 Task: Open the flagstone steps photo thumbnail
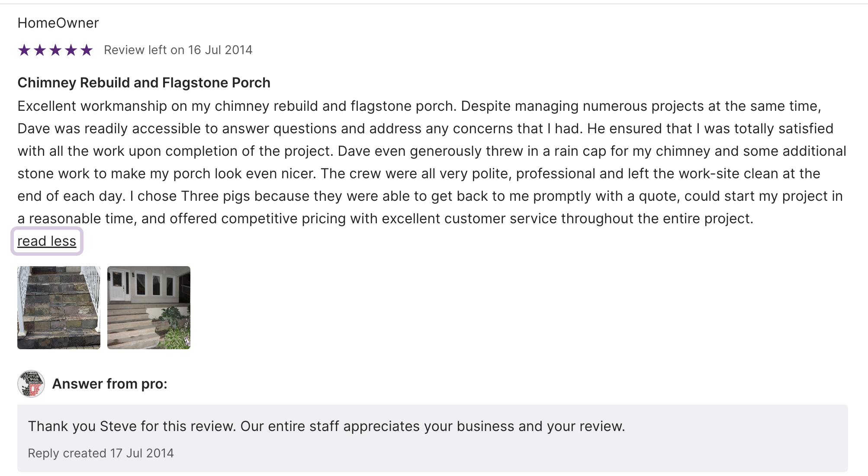(x=59, y=308)
